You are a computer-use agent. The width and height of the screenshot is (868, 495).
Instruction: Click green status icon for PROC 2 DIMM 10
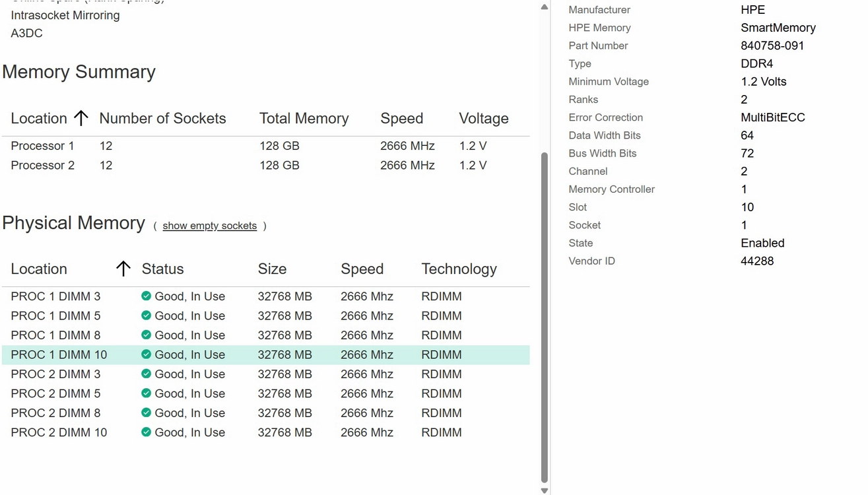coord(146,432)
